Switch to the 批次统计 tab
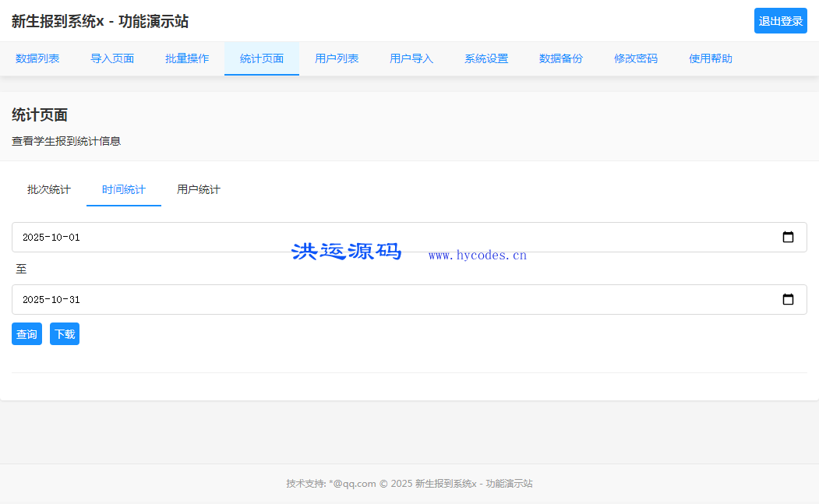The width and height of the screenshot is (819, 504). pyautogui.click(x=49, y=189)
